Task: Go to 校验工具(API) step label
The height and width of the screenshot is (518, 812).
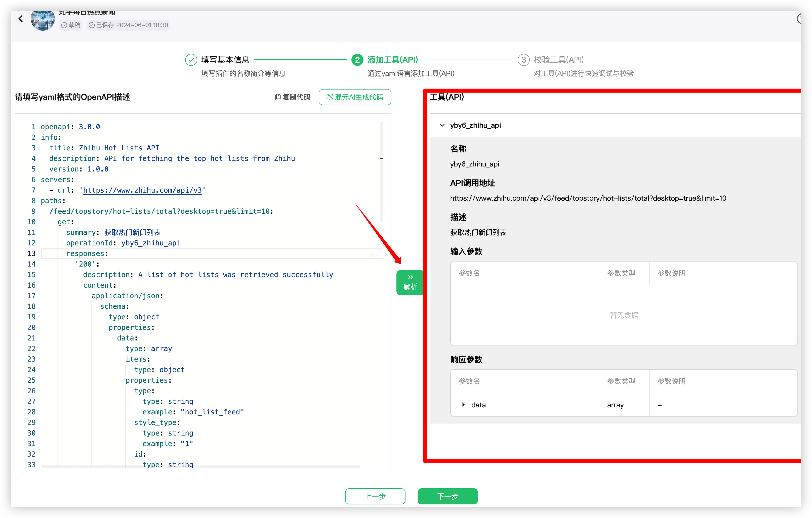Action: [x=558, y=60]
